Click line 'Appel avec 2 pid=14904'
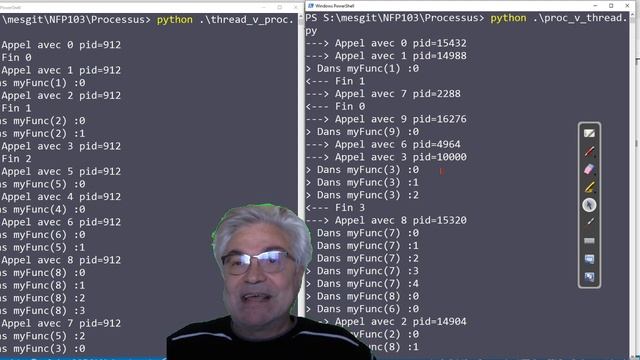The height and width of the screenshot is (360, 640). (x=392, y=322)
